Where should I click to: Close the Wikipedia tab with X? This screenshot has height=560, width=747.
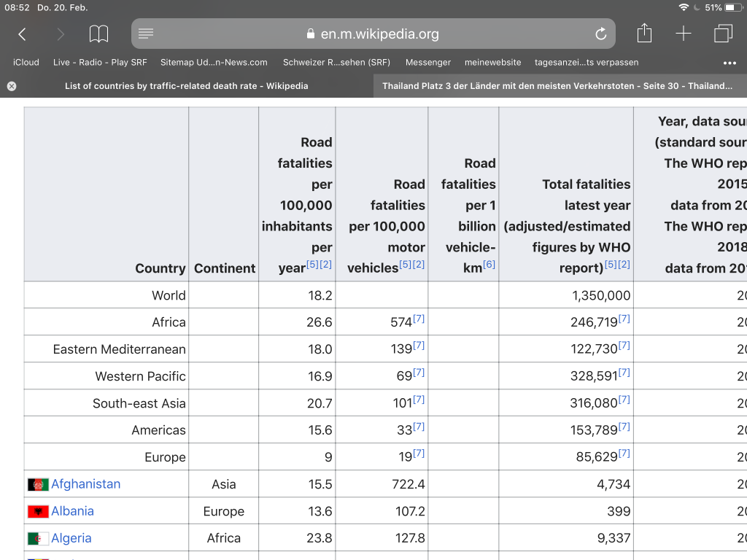[12, 86]
